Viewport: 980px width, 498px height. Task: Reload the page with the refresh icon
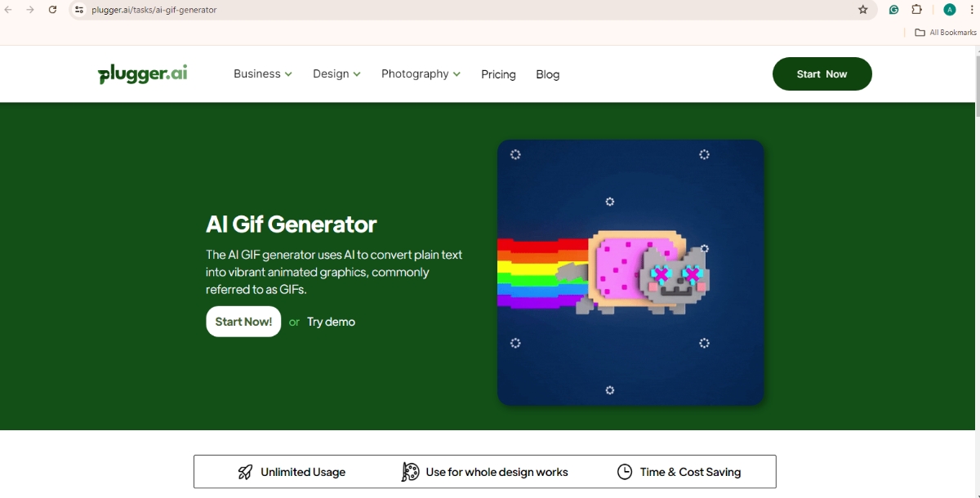pos(52,10)
